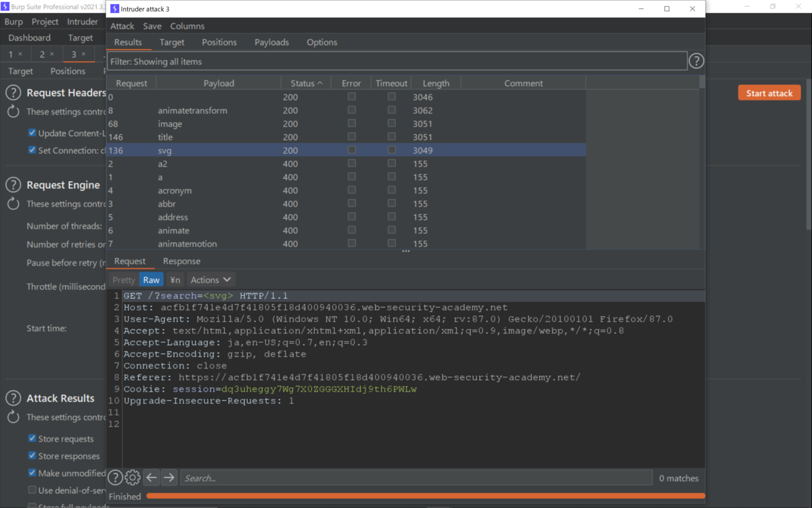Go to next search match arrow
Viewport: 812px width, 508px height.
(169, 478)
